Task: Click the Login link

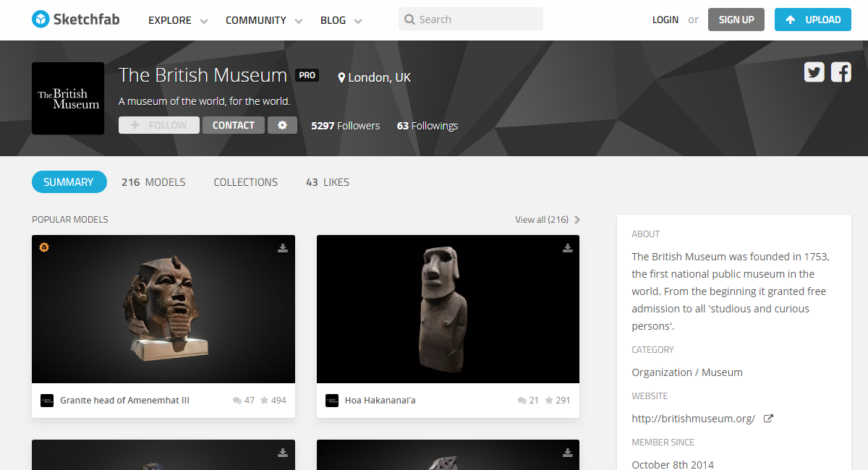Action: [665, 20]
